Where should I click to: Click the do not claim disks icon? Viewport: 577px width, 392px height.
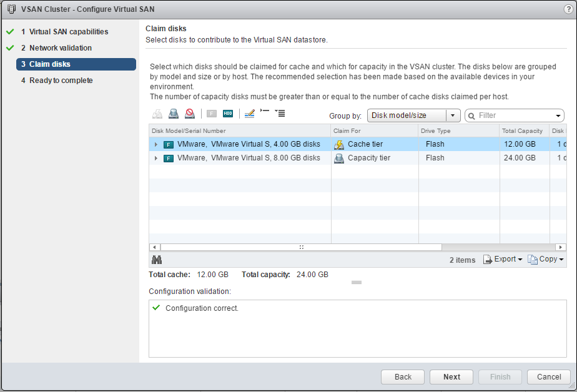(190, 114)
